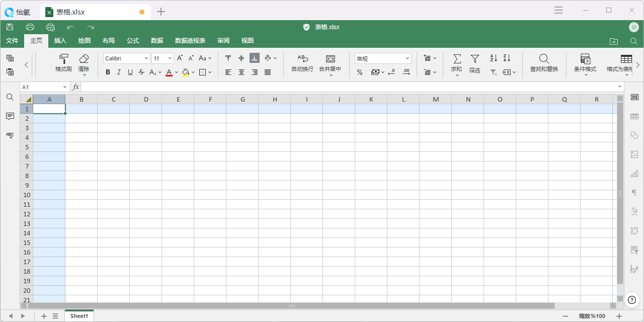
Task: Add a new sheet with plus button
Action: coord(44,316)
